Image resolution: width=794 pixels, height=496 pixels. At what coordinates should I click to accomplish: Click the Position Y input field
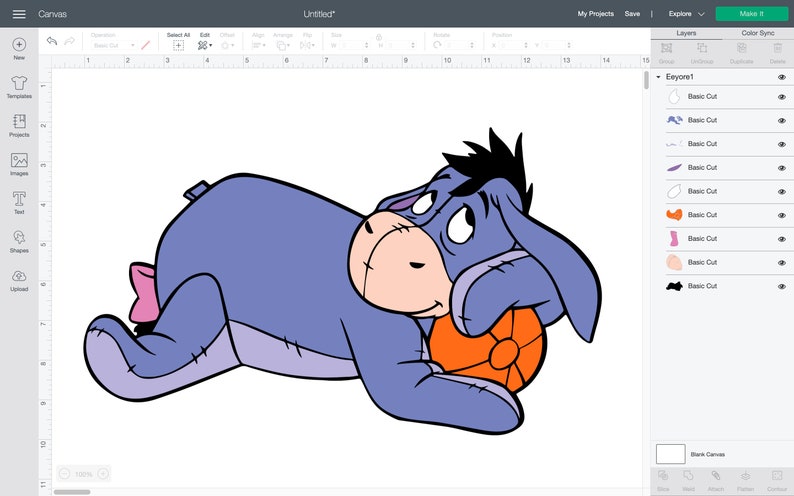click(556, 46)
